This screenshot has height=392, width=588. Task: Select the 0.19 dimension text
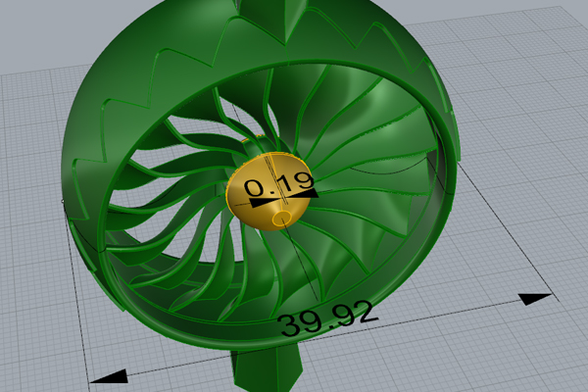(x=279, y=183)
